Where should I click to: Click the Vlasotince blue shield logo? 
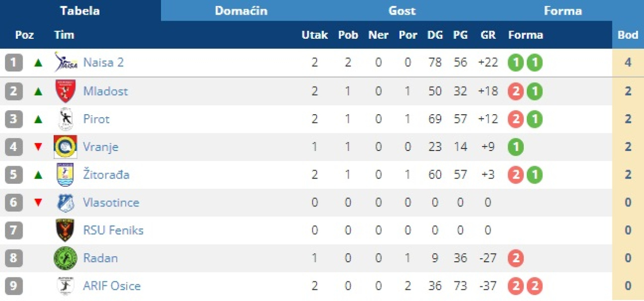coord(65,203)
